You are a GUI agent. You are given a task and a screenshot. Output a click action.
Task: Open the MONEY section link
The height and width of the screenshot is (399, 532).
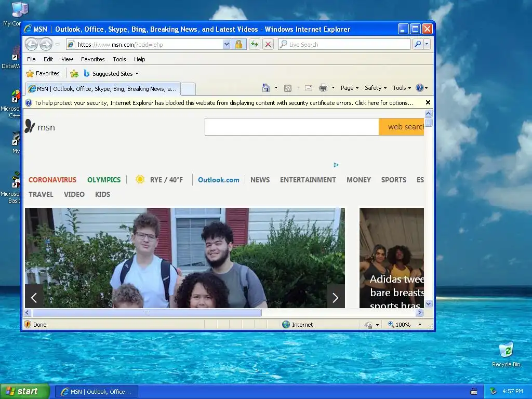pyautogui.click(x=358, y=180)
